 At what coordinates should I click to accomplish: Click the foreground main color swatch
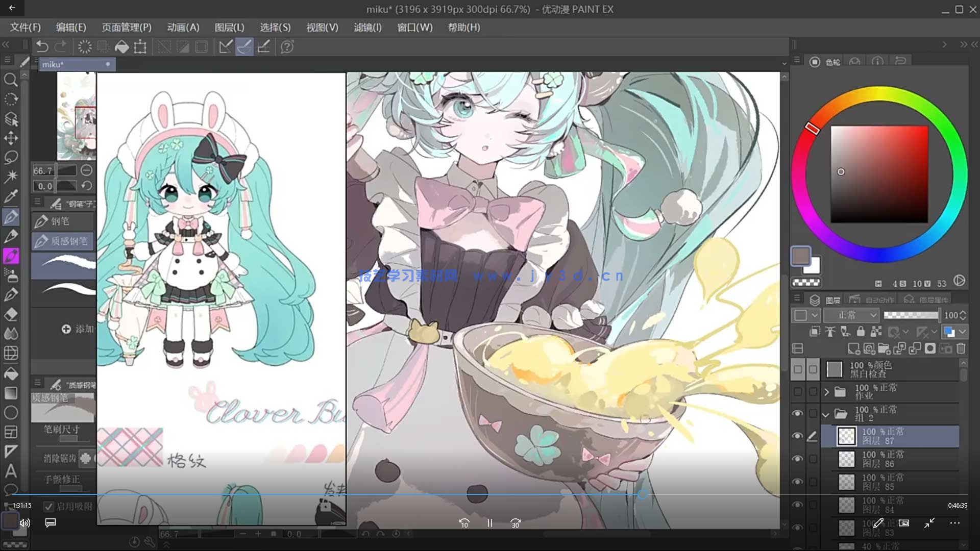pyautogui.click(x=800, y=256)
